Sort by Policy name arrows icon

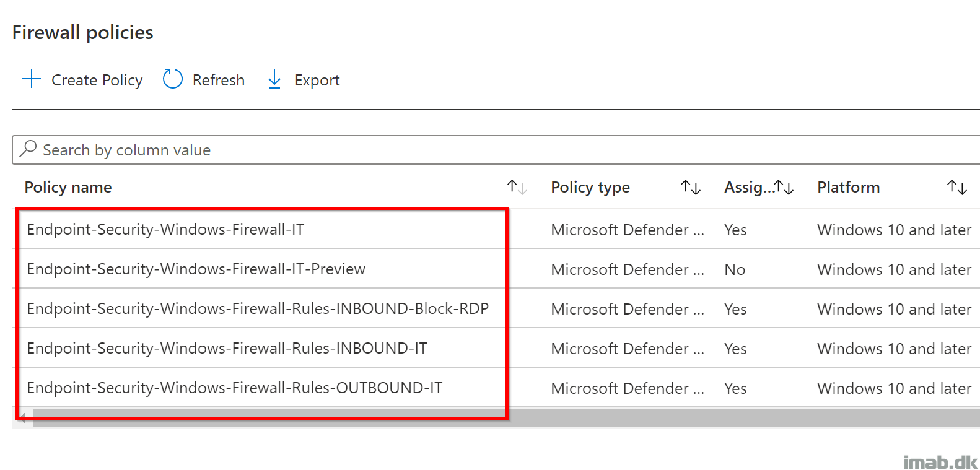(517, 187)
